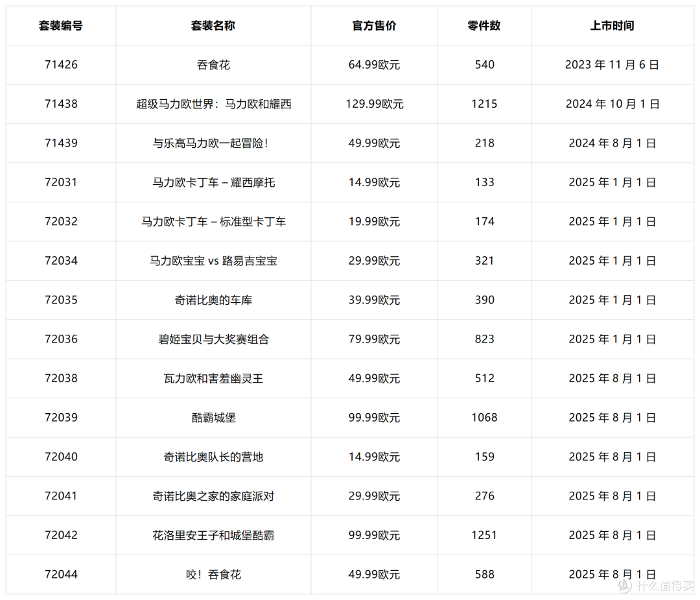Select set number 72031
The width and height of the screenshot is (700, 600).
61,183
